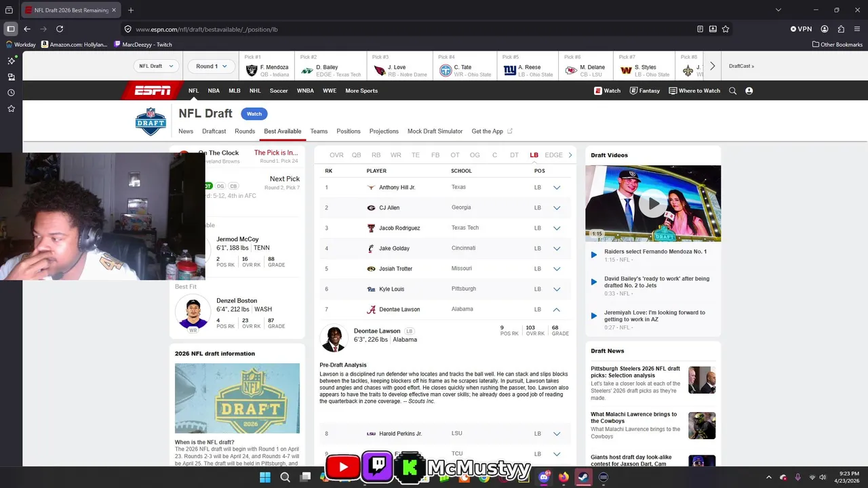Screen dimensions: 868x488
Task: Advance the draft pick carousel right arrow
Action: click(712, 66)
